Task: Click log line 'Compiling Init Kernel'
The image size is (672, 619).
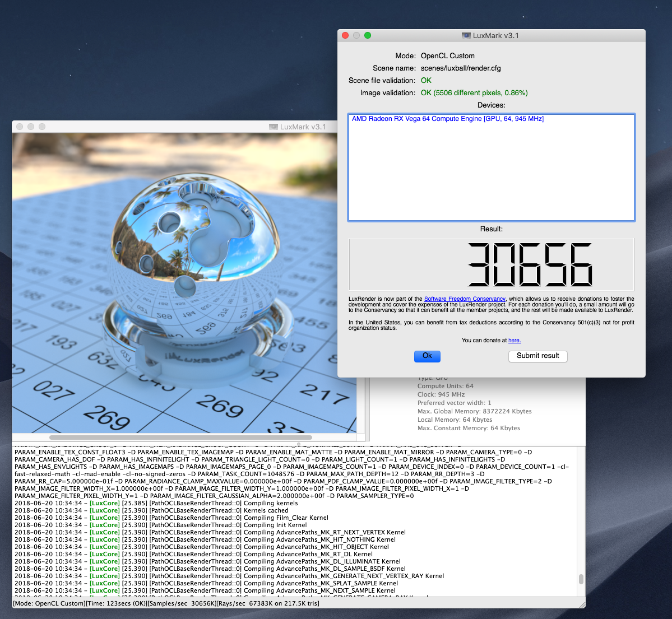Action: (x=161, y=525)
